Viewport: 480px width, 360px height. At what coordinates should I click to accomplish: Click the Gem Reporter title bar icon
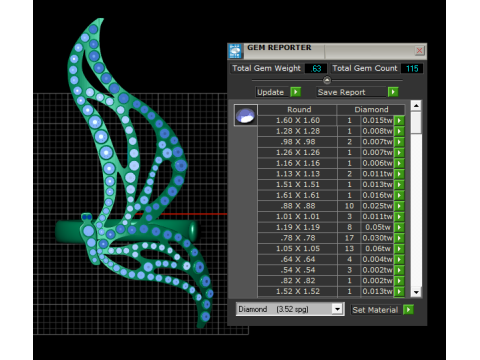[x=235, y=51]
